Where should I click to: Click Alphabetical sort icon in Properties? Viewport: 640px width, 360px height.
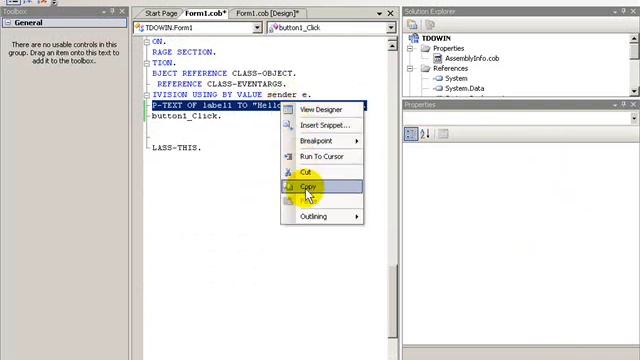point(425,134)
